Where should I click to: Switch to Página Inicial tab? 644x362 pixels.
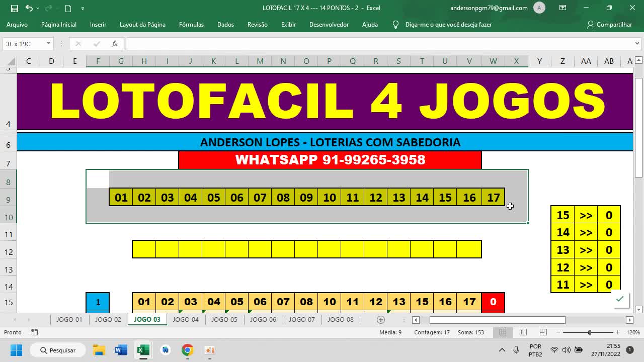59,24
